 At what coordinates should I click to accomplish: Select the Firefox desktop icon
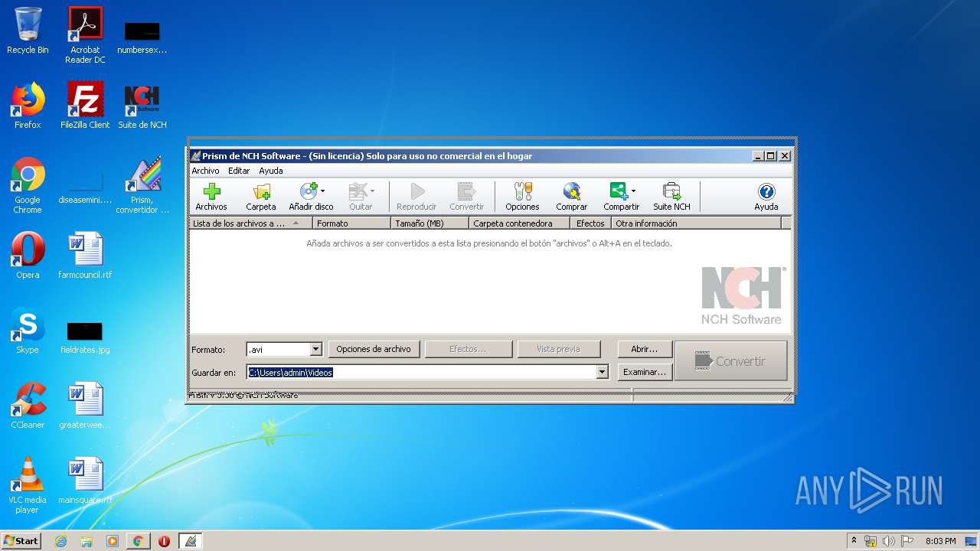(28, 106)
